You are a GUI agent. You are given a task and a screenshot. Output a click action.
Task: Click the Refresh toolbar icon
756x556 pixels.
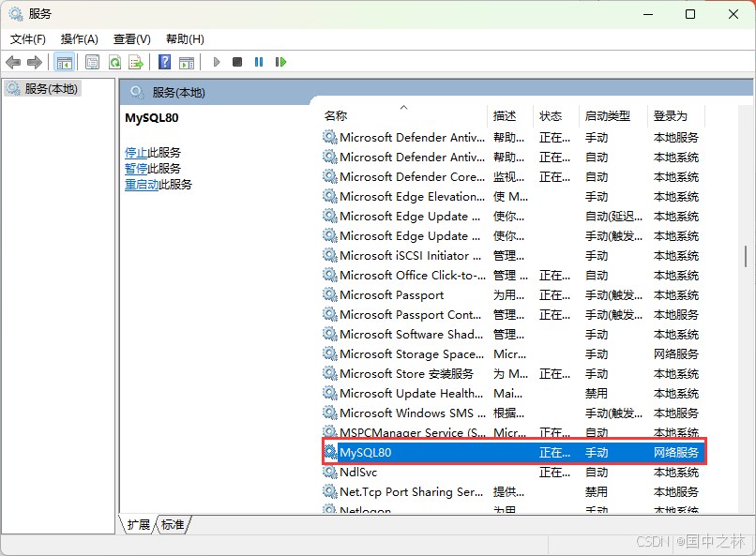pos(114,62)
